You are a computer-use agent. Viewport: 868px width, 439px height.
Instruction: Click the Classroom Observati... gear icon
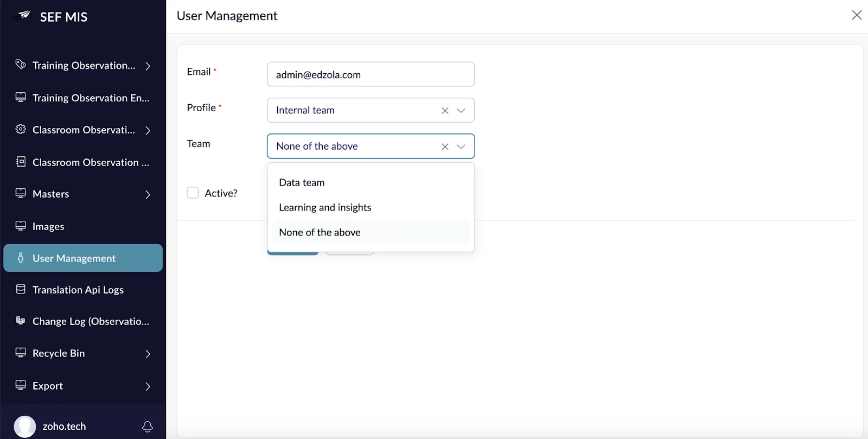21,129
